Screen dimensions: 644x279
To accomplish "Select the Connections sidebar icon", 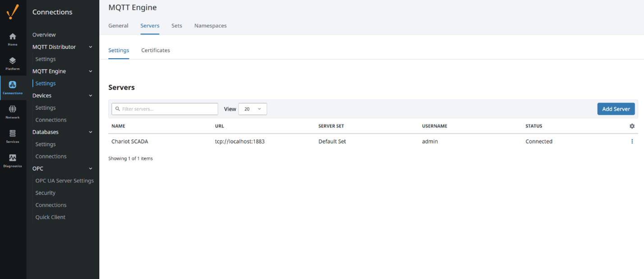I will (x=13, y=87).
